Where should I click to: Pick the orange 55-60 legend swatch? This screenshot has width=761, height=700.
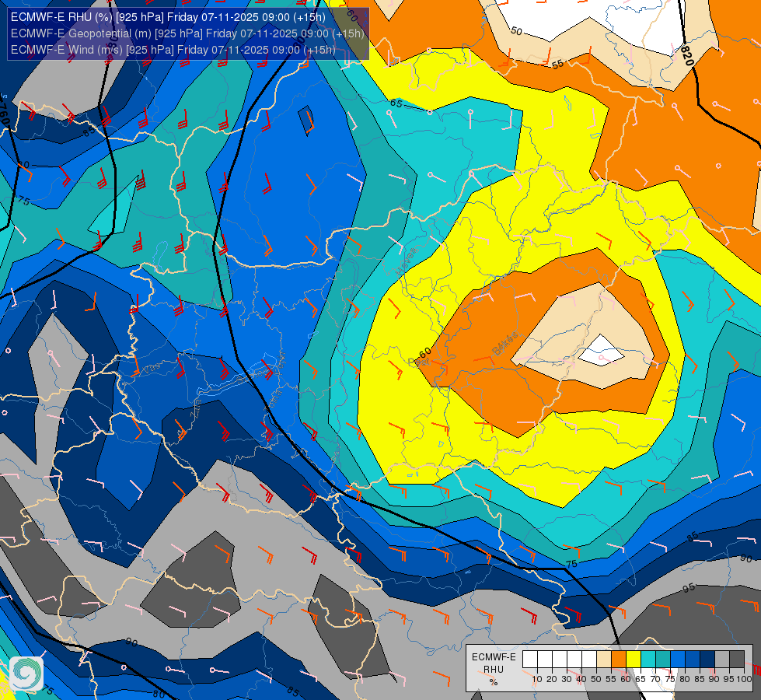coord(618,660)
